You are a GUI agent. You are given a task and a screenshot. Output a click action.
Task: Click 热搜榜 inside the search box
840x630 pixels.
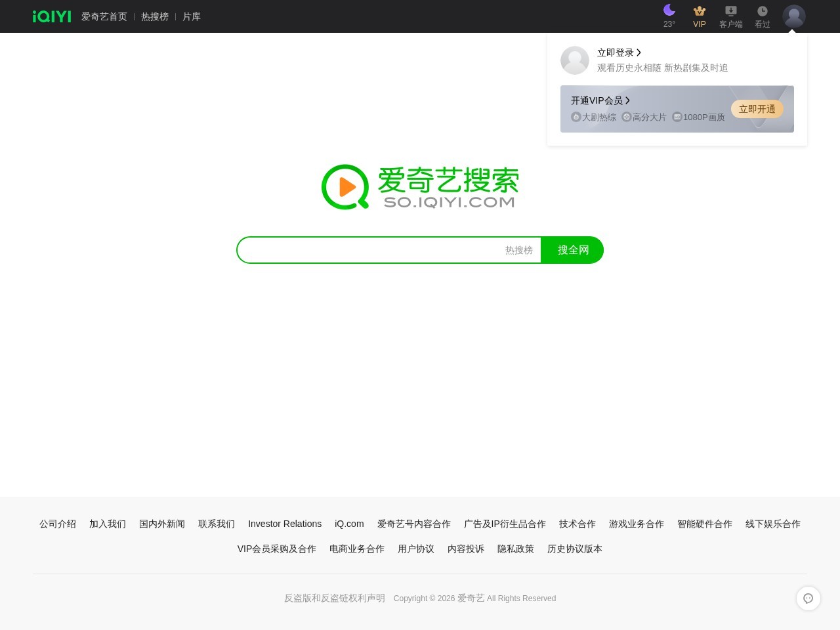coord(519,250)
